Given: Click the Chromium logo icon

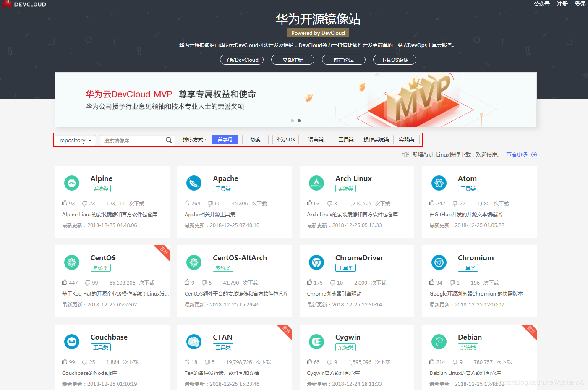Looking at the screenshot, I should pos(439,262).
